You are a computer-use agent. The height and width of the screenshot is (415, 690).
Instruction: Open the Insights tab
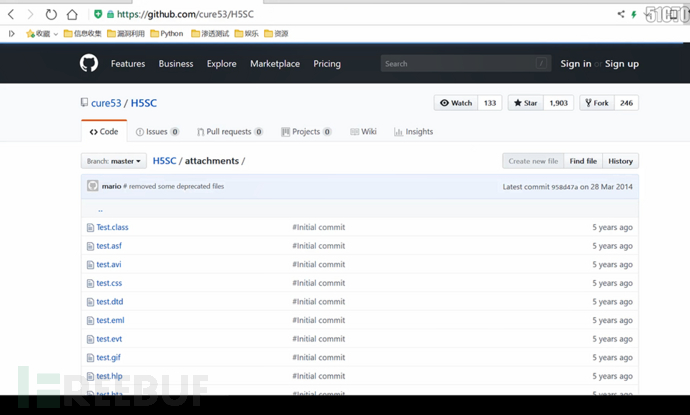click(x=413, y=132)
